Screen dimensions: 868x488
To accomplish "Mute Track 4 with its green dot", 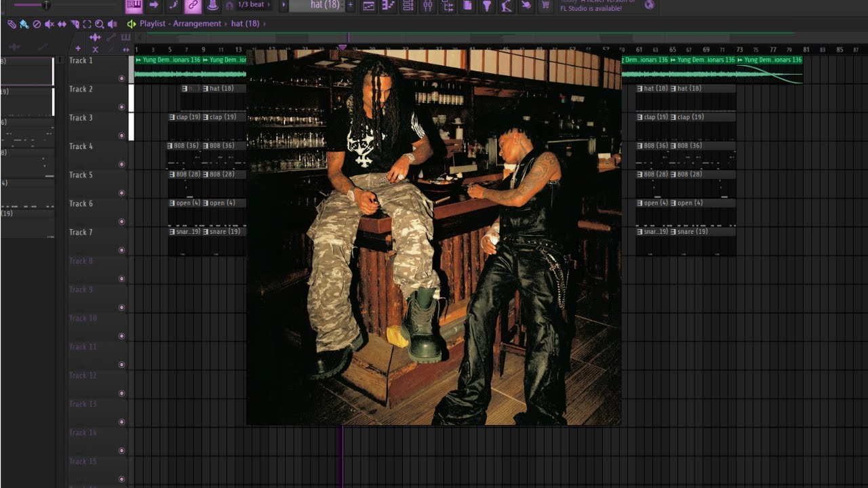I will coord(122,164).
